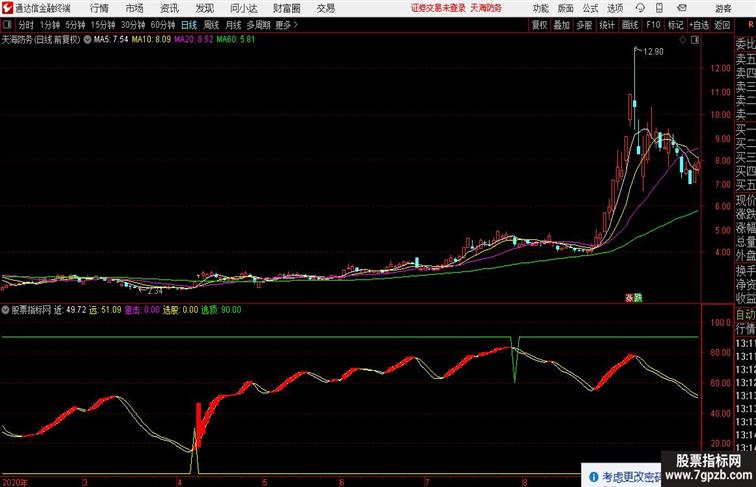Click the 画线 drawing tool button
The image size is (756, 487).
[x=630, y=25]
